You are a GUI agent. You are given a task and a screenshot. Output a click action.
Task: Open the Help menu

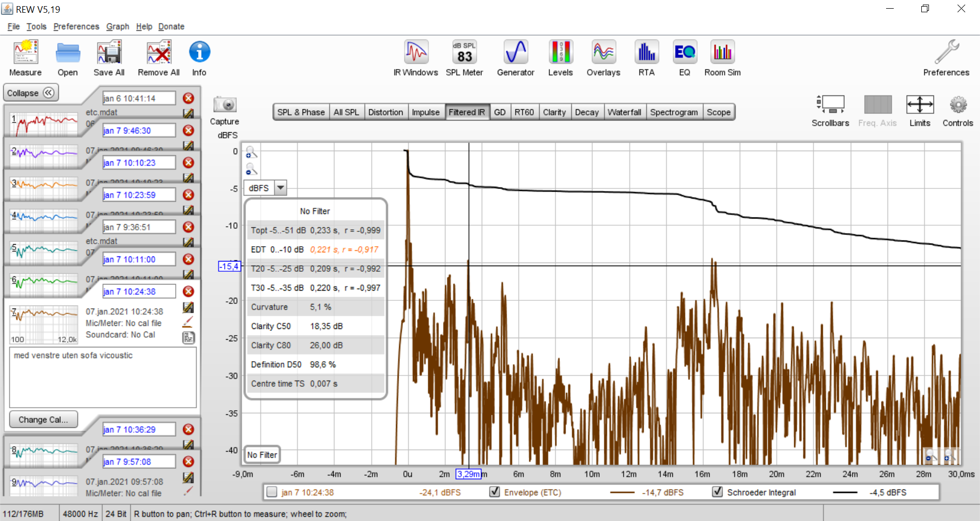144,27
